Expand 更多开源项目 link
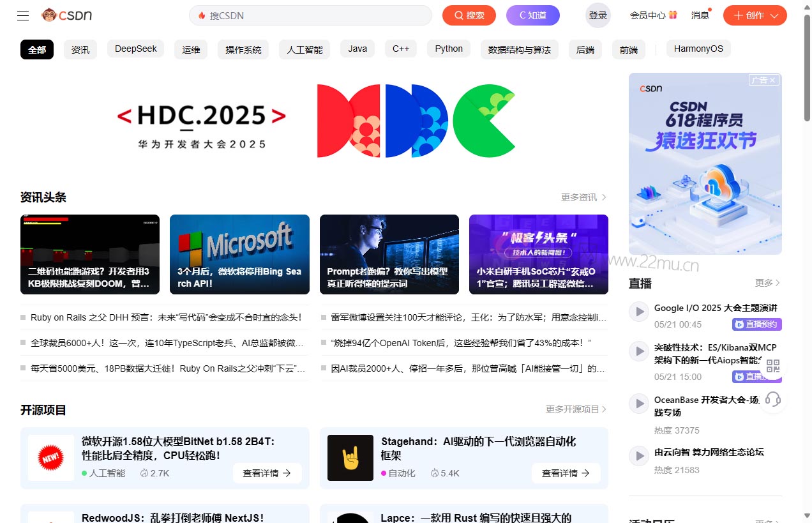812x523 pixels. tap(576, 409)
